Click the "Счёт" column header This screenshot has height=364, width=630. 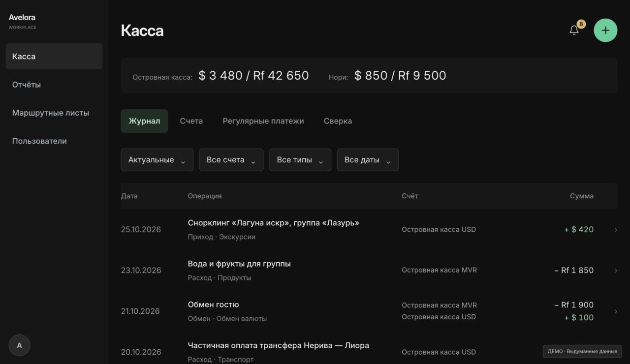(410, 196)
